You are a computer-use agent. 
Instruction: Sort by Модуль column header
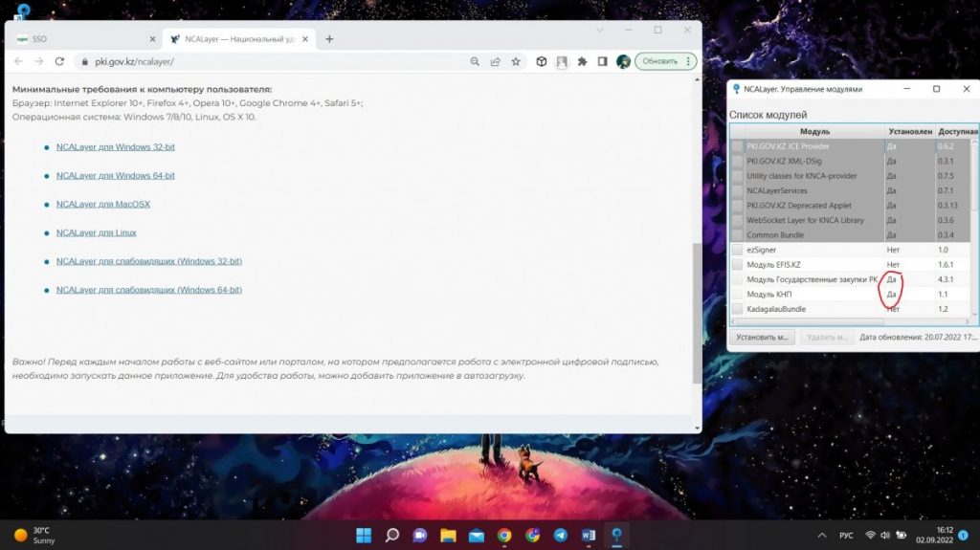[814, 131]
